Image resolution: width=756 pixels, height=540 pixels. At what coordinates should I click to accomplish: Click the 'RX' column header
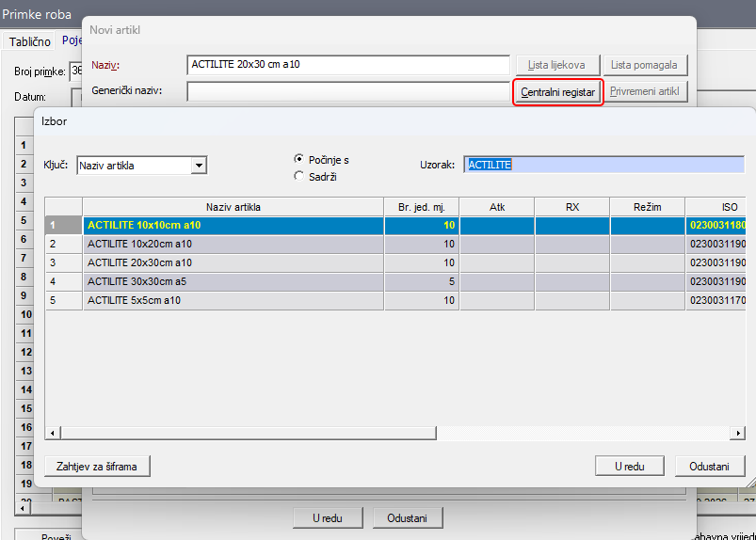572,207
